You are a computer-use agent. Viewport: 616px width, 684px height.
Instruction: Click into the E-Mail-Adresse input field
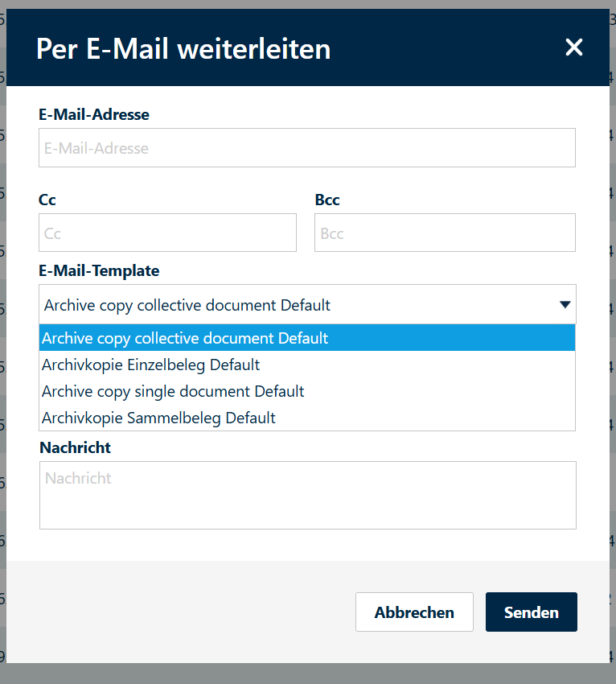coord(306,147)
